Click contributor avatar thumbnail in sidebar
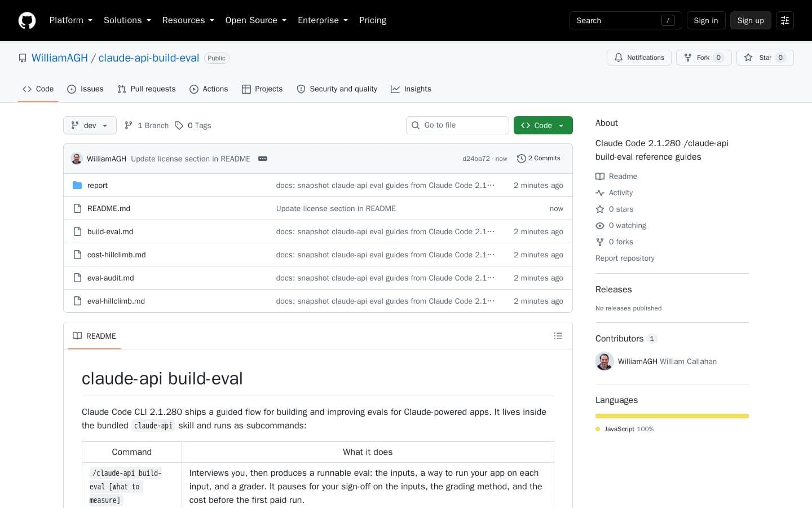The height and width of the screenshot is (508, 812). (604, 361)
